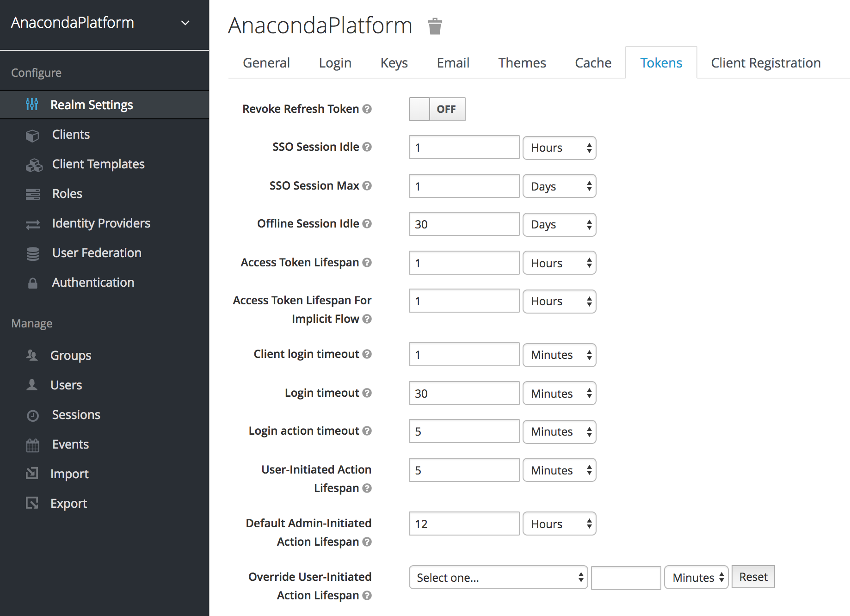The height and width of the screenshot is (616, 850).
Task: Click the Identity Providers arrows icon
Action: pos(32,224)
